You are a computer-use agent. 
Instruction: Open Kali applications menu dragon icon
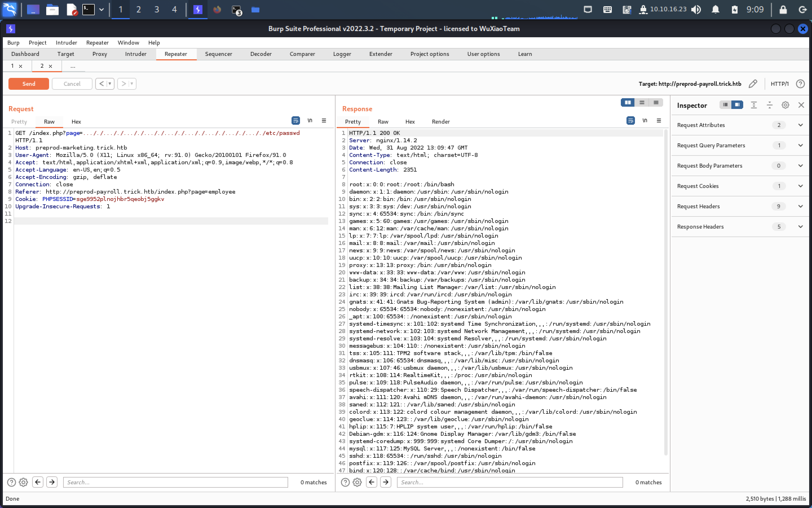coord(9,9)
